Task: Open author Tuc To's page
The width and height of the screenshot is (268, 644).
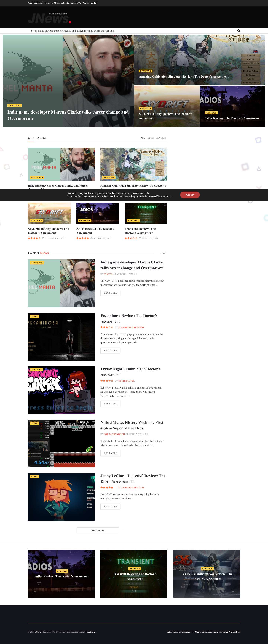Action: pyautogui.click(x=108, y=274)
